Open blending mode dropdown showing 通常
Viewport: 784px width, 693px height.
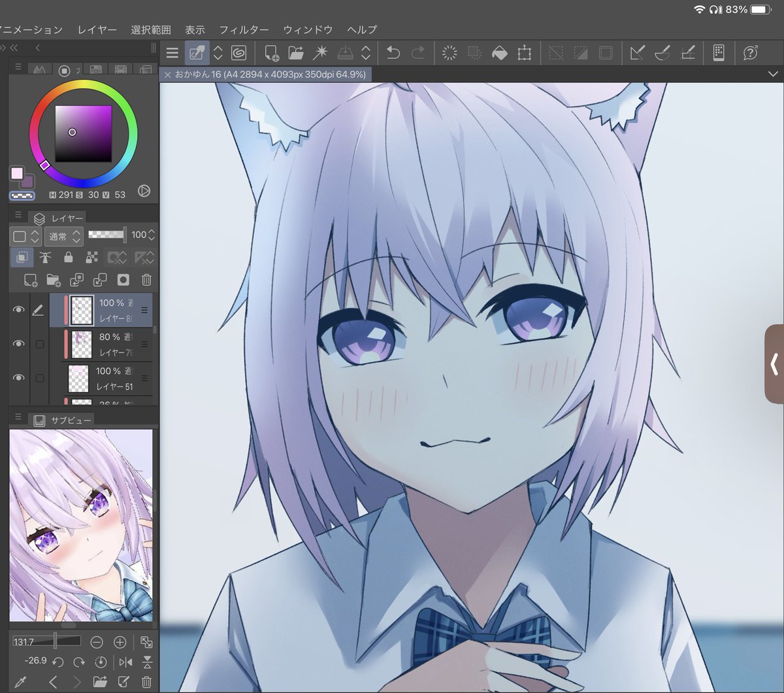65,236
